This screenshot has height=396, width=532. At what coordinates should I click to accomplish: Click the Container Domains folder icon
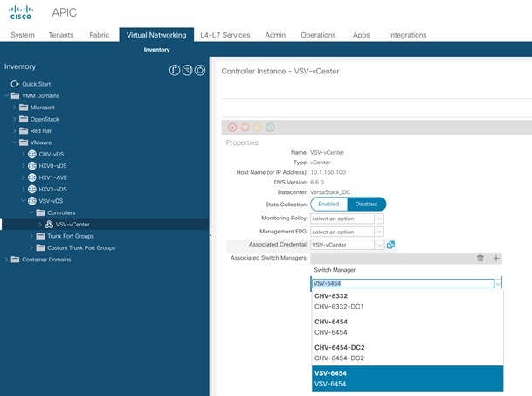point(15,260)
